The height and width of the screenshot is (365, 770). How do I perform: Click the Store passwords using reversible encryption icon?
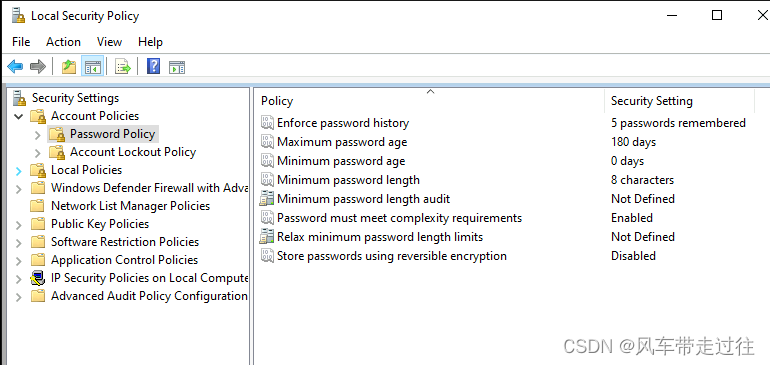click(267, 256)
